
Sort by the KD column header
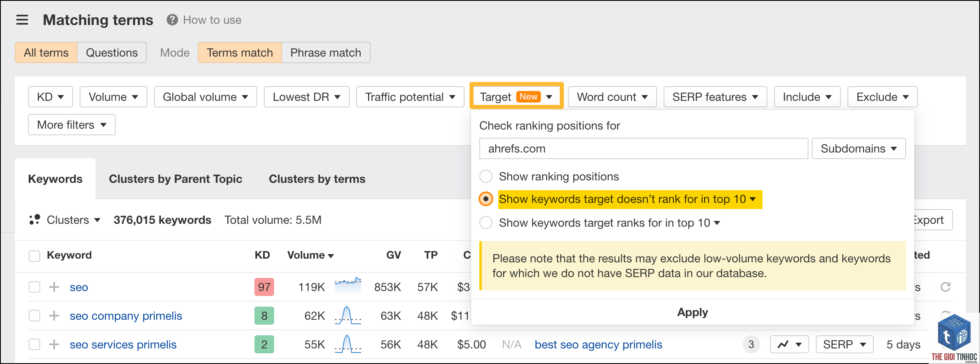tap(262, 255)
